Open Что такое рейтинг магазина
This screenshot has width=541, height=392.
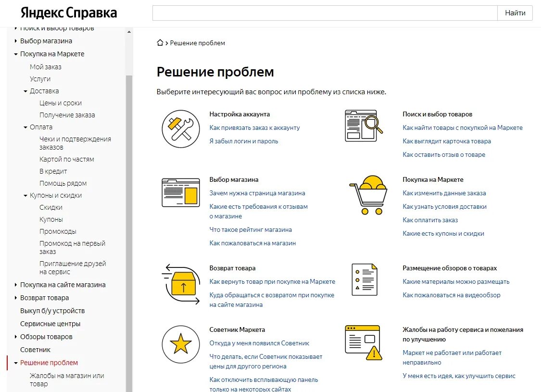251,229
